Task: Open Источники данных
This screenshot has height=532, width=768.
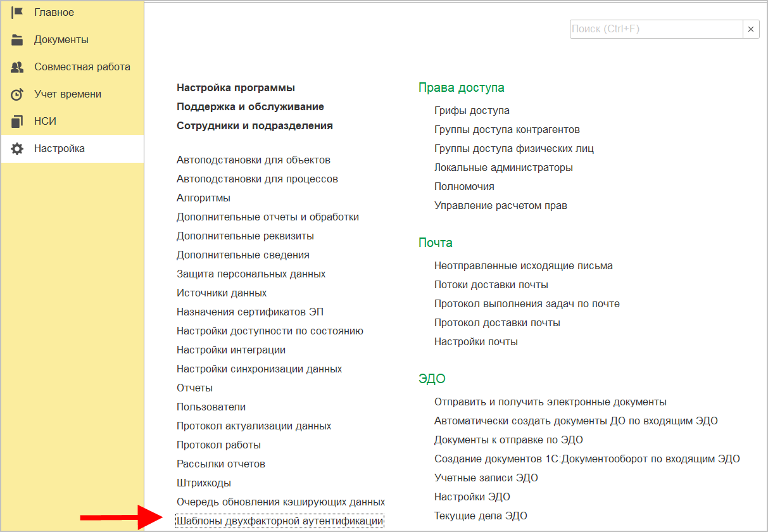Action: pos(222,293)
